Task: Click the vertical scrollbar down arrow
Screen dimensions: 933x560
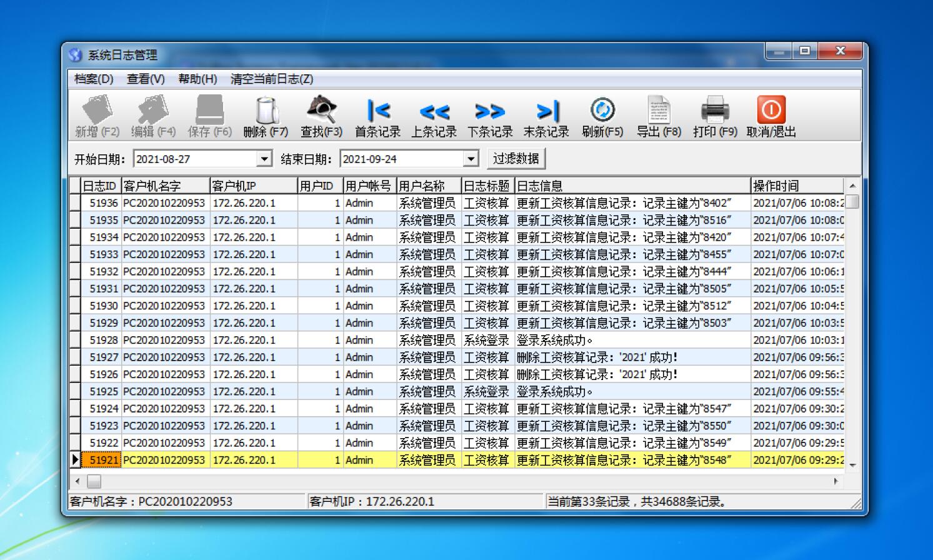Action: coord(852,466)
